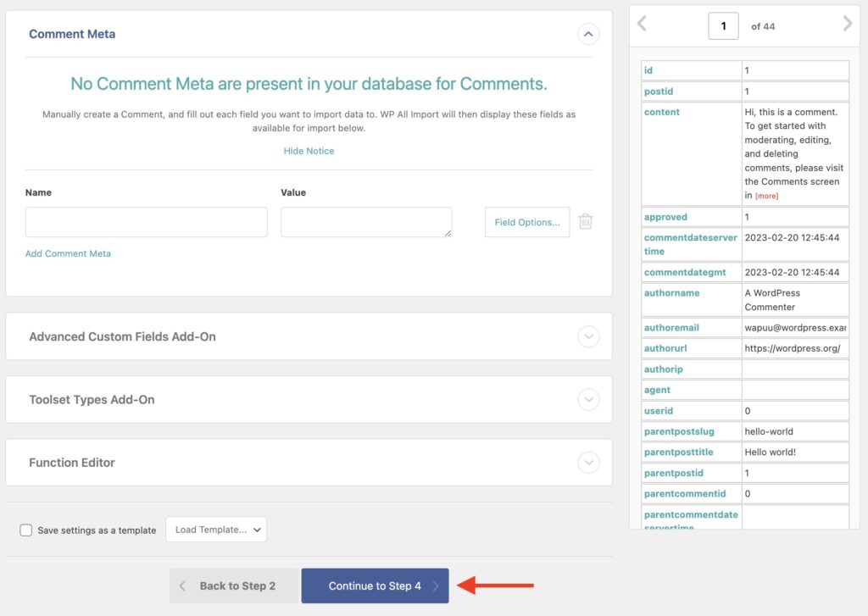
Task: Delete the empty comment meta row
Action: point(585,221)
